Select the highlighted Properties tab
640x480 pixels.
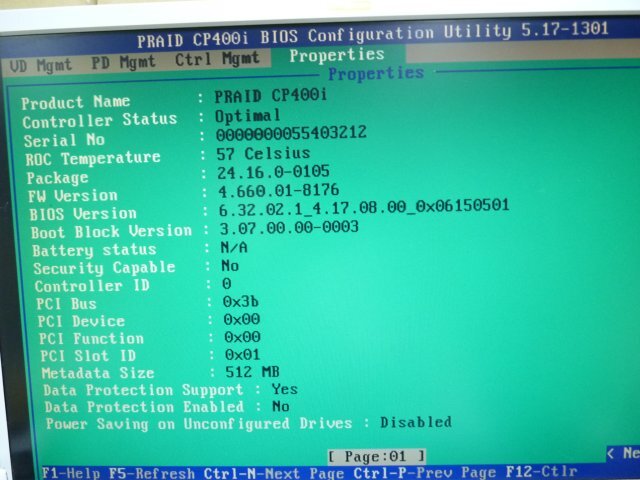tap(337, 56)
